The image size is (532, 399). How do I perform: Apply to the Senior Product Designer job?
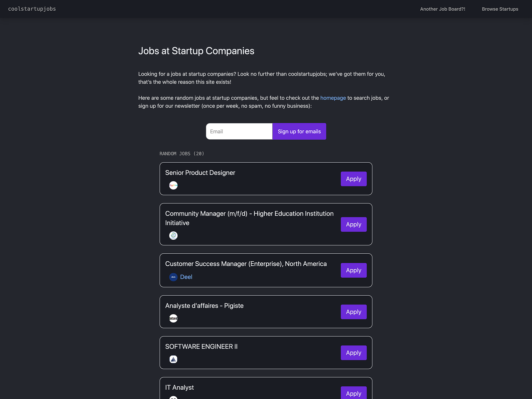click(354, 179)
